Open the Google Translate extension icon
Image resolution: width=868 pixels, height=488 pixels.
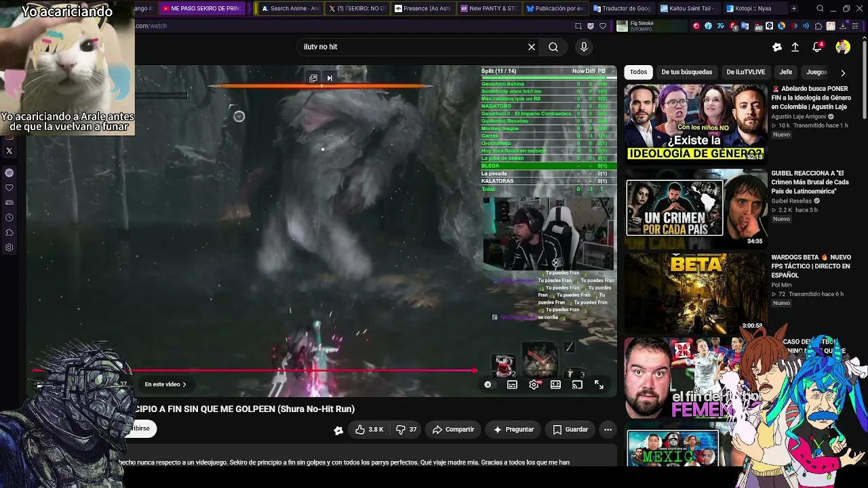pos(745,26)
